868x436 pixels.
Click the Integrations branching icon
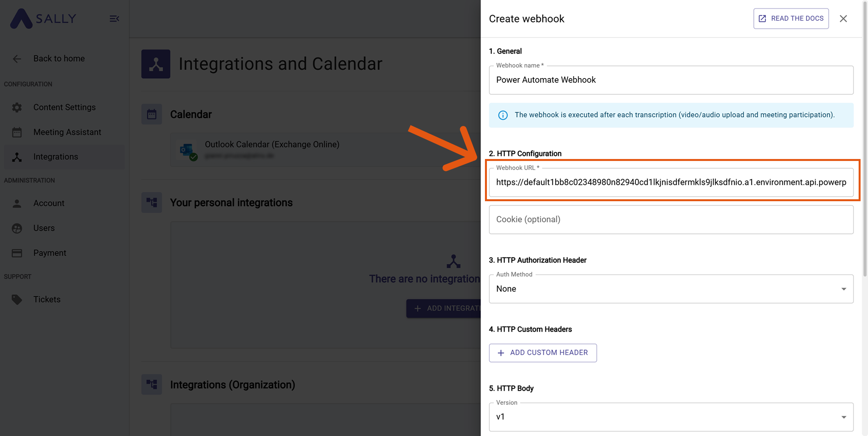tap(17, 157)
